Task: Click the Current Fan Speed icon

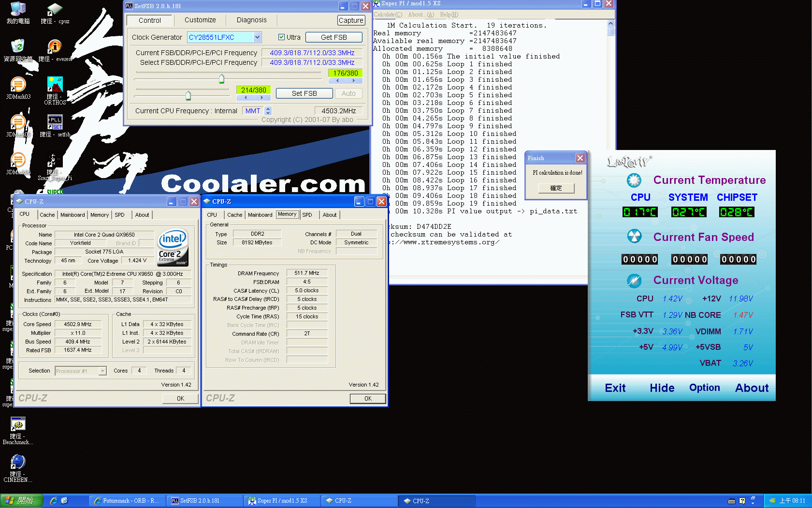Action: point(634,236)
